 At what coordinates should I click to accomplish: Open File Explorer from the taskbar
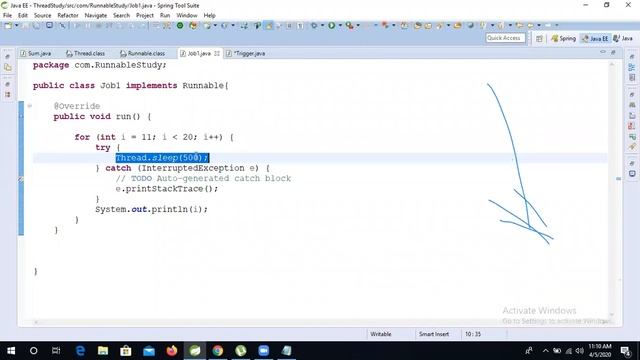click(x=103, y=351)
